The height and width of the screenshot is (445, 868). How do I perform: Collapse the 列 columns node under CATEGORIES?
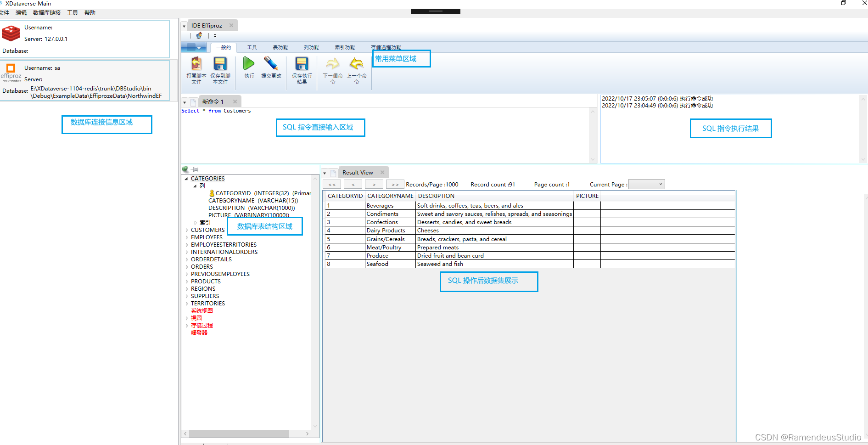(195, 186)
